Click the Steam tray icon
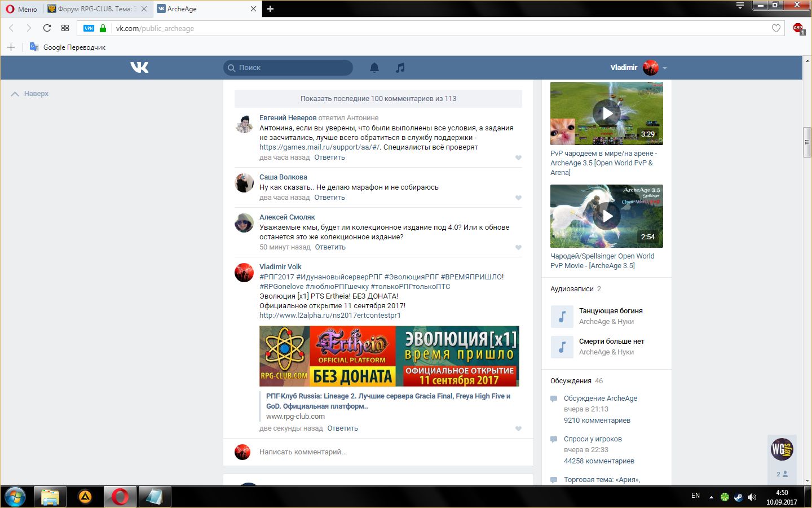This screenshot has width=812, height=508. point(739,497)
